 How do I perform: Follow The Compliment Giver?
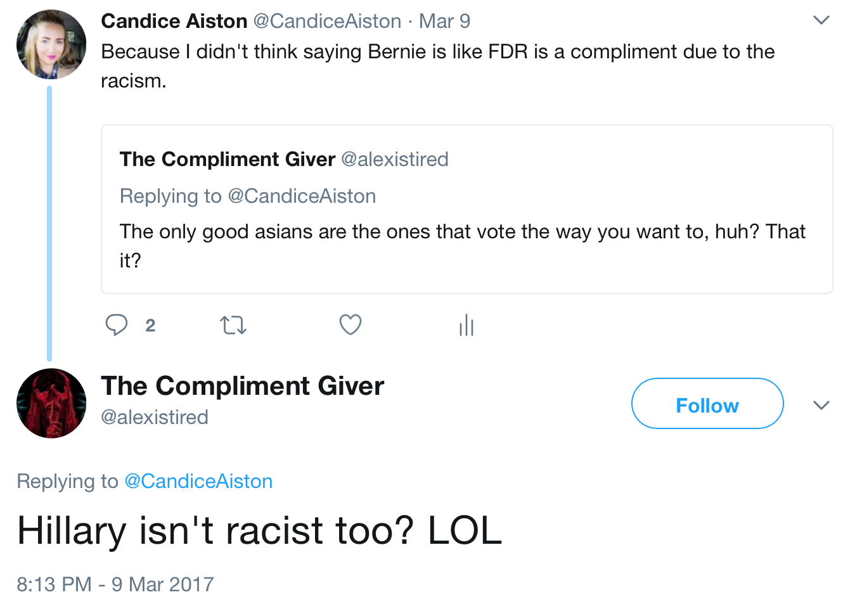707,404
